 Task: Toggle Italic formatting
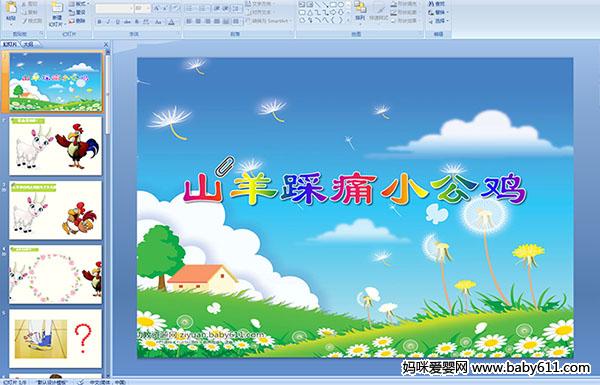pos(108,22)
